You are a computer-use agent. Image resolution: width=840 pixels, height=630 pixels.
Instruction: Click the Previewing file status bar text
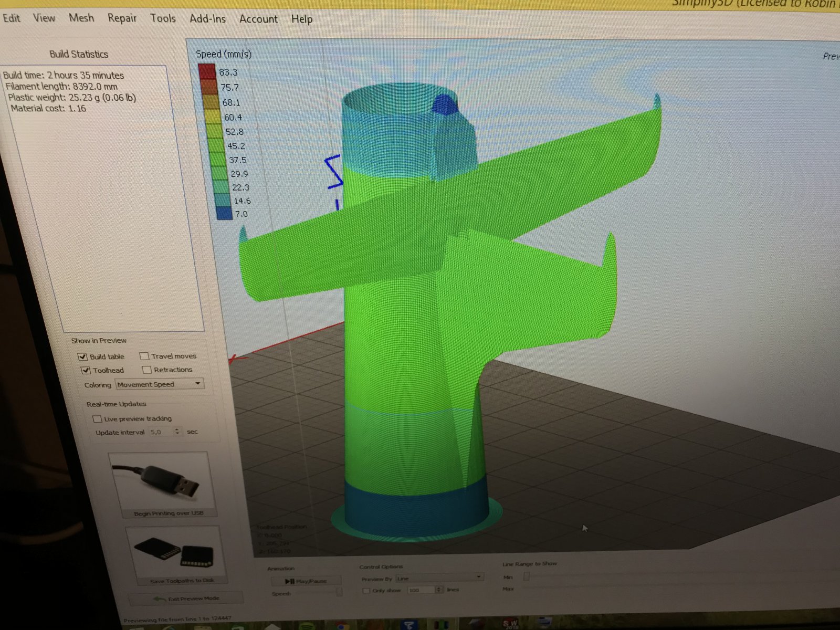(177, 619)
